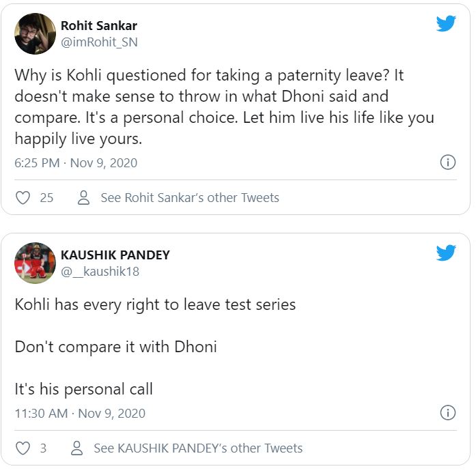See Rohit Sankar's other Tweets
Viewport: 476px width, 473px height.
point(189,198)
